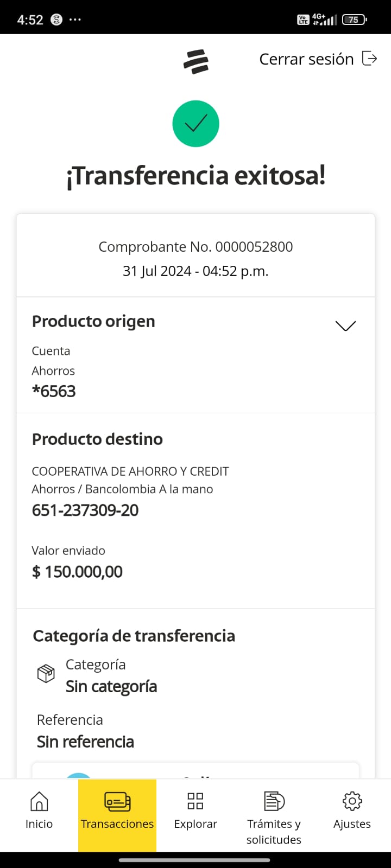This screenshot has height=868, width=391.
Task: Tap the Inicio house icon
Action: coord(39,801)
